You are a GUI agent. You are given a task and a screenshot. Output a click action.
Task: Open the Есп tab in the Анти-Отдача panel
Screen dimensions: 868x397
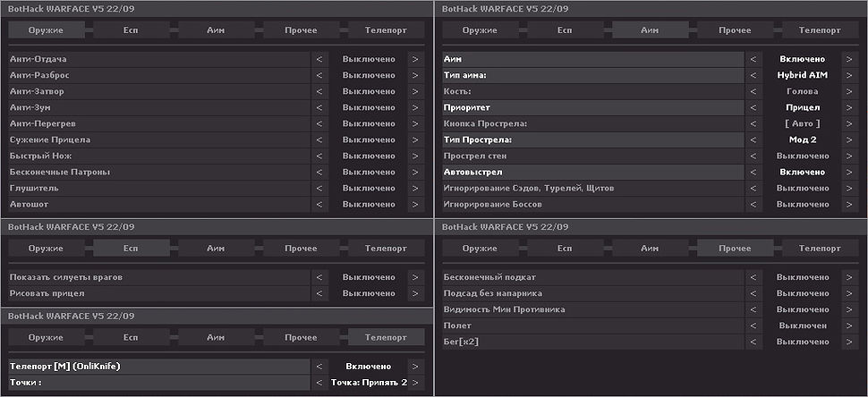pyautogui.click(x=132, y=30)
